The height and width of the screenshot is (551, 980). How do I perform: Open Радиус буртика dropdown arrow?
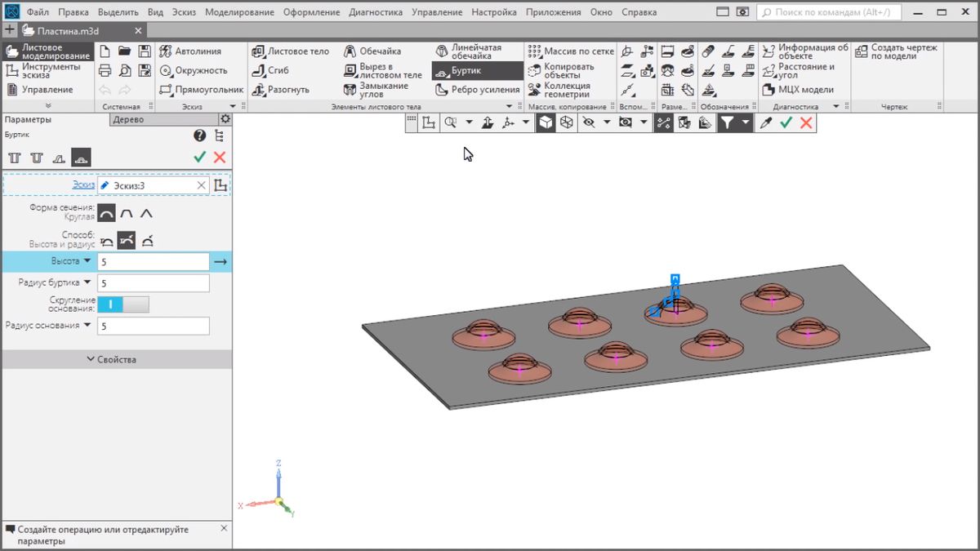87,282
